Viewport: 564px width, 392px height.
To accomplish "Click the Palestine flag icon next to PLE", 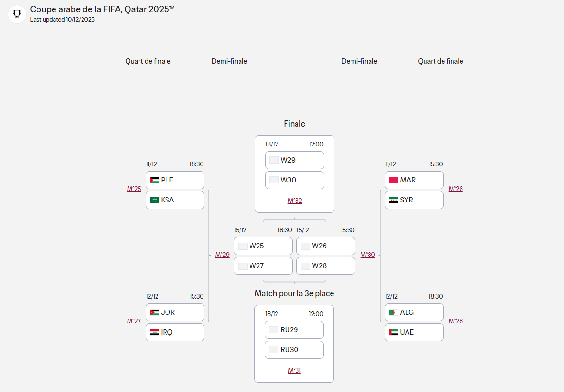I will pyautogui.click(x=155, y=180).
